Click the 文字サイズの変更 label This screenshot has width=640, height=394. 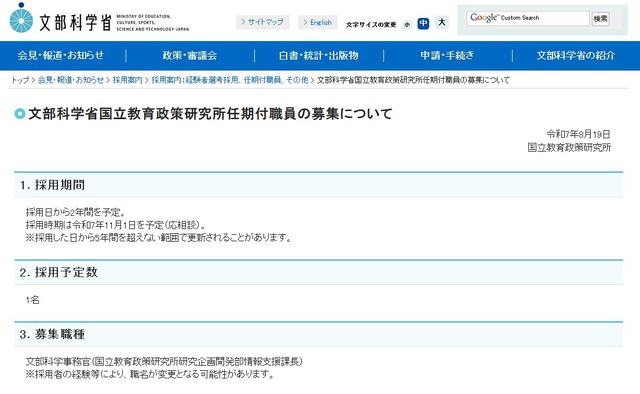[x=371, y=24]
